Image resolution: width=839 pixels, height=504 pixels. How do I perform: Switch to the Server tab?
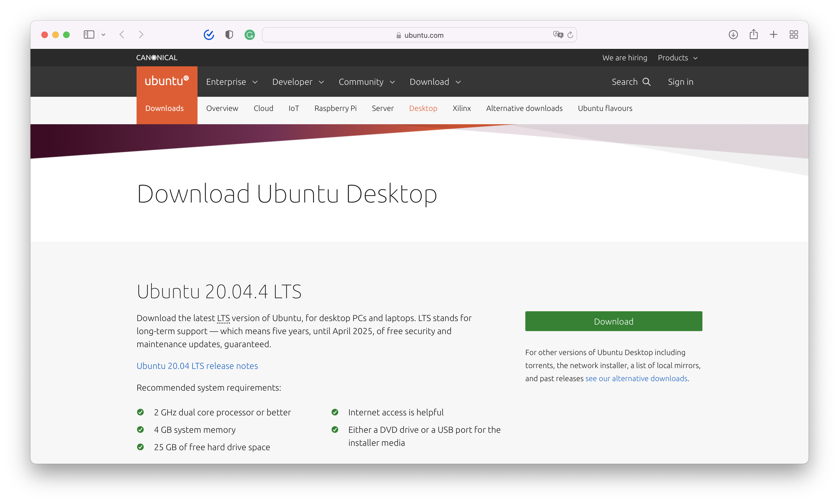point(383,108)
